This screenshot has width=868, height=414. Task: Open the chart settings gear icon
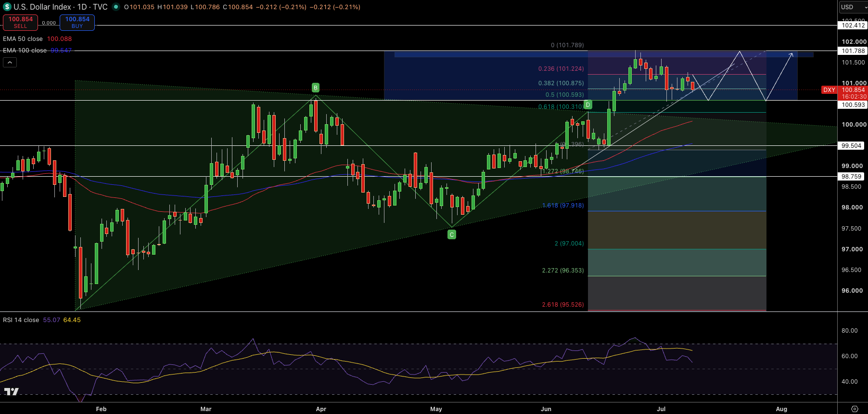point(855,409)
